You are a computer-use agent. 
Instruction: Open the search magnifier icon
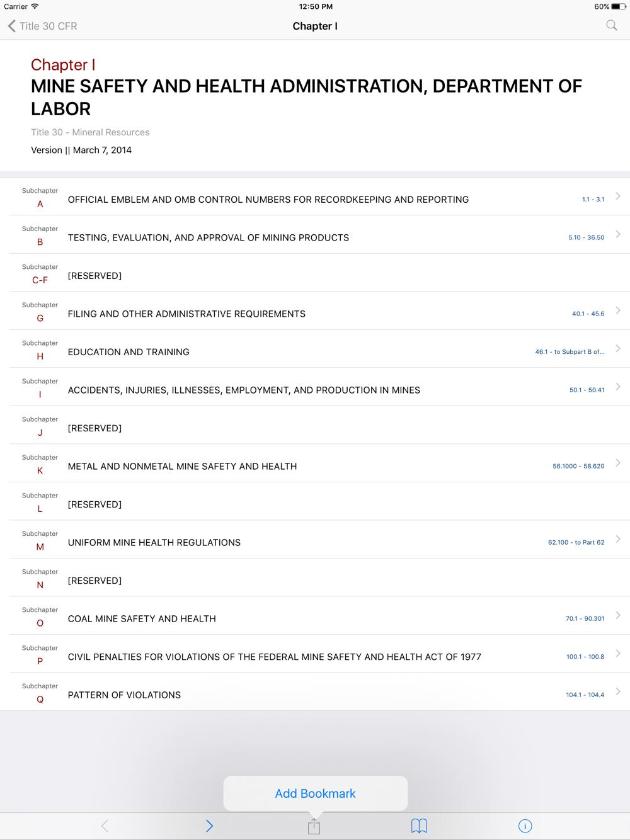click(612, 26)
